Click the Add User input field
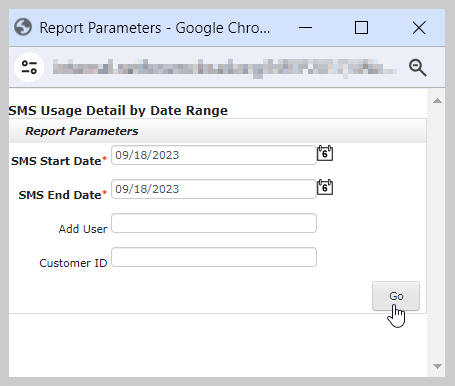The image size is (455, 386). click(214, 223)
